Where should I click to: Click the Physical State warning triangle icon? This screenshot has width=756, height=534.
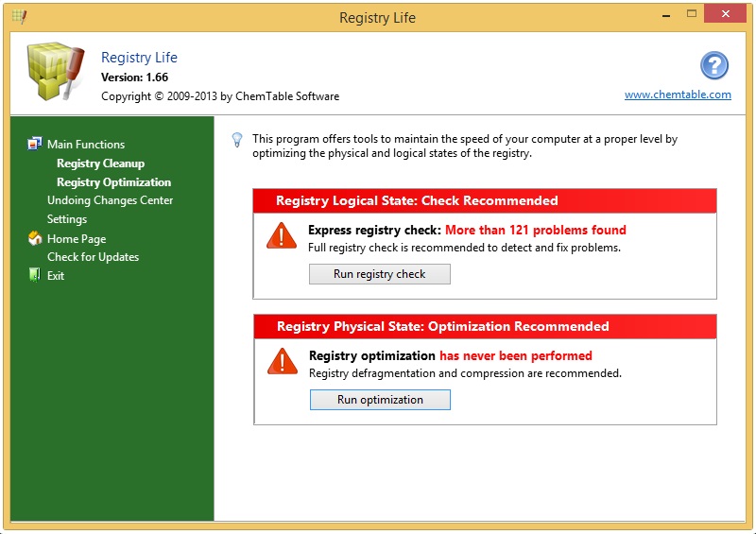point(282,361)
